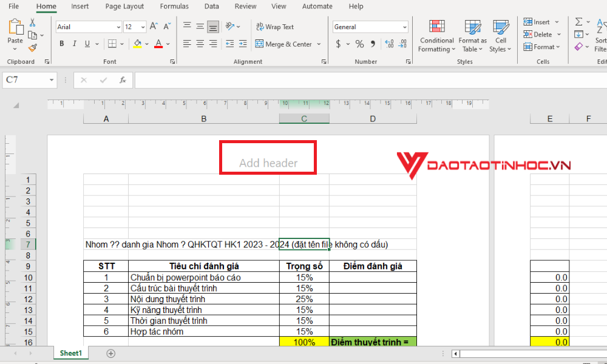The width and height of the screenshot is (607, 364).
Task: Switch to Formulas tab
Action: click(174, 6)
